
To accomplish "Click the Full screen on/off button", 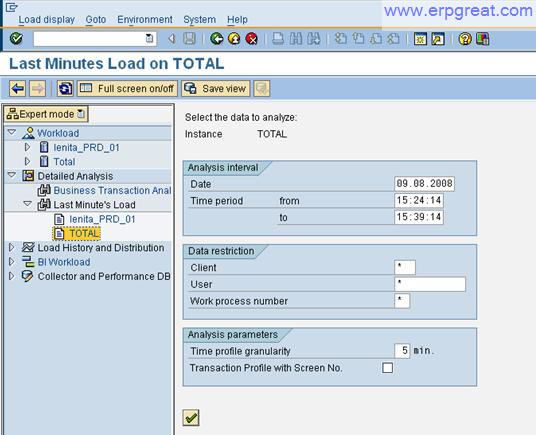I will (128, 89).
